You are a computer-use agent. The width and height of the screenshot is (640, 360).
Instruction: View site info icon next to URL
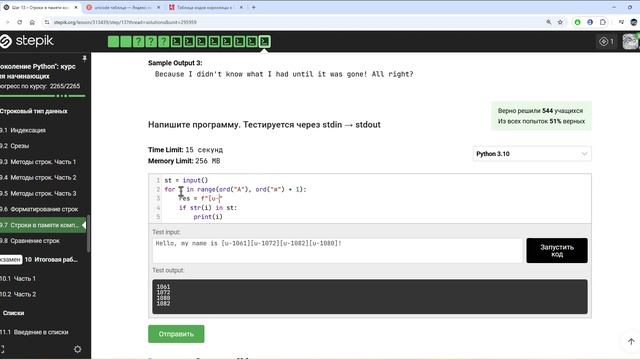[47, 22]
